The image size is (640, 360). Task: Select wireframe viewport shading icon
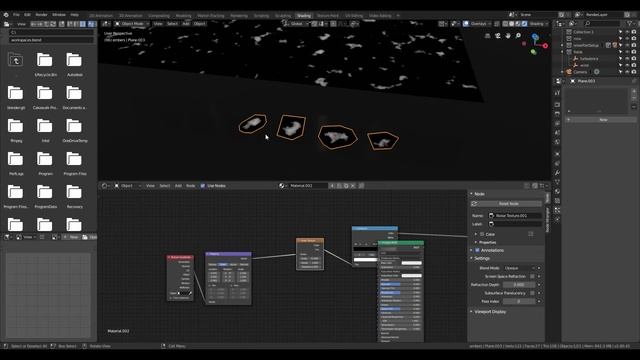tap(505, 24)
